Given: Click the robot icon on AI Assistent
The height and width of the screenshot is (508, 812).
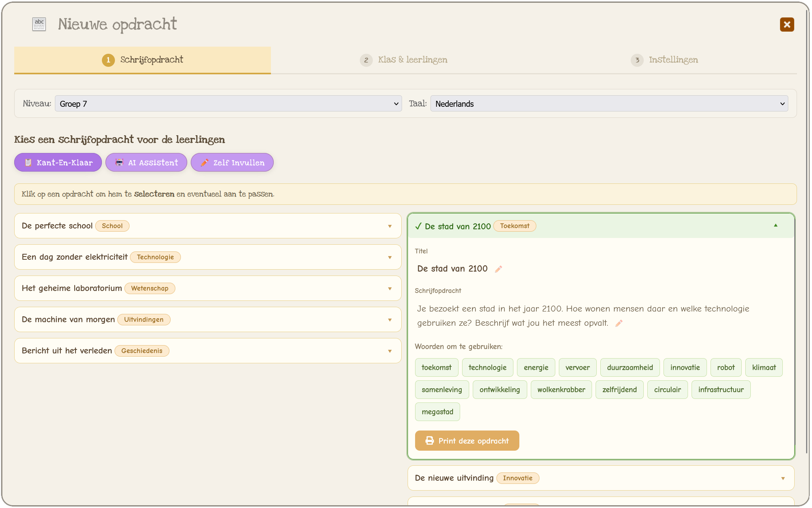Looking at the screenshot, I should 119,162.
